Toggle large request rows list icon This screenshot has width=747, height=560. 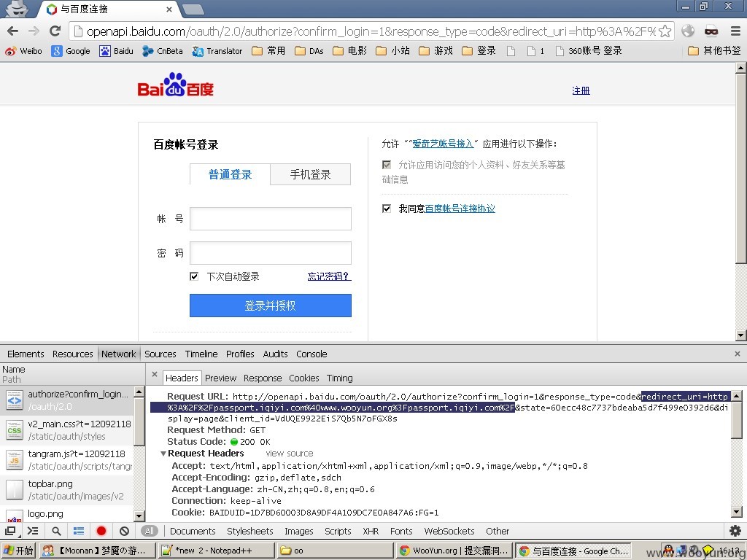click(79, 531)
